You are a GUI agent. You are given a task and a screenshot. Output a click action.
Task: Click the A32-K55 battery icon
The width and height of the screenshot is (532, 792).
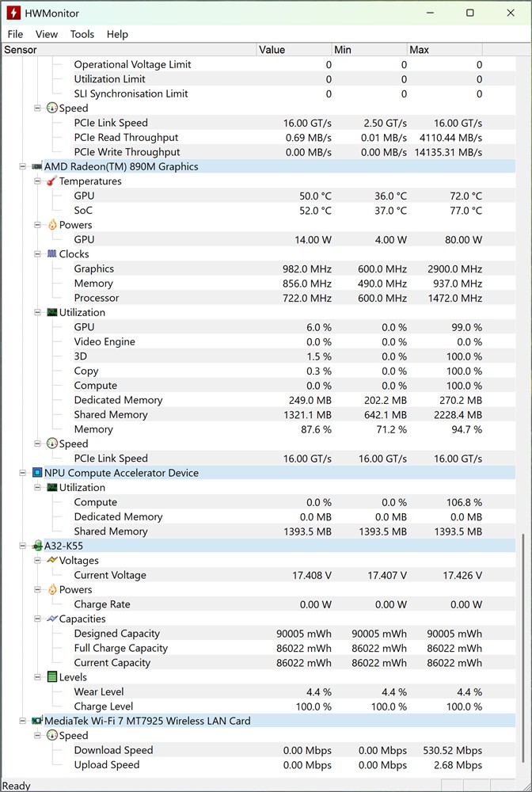click(36, 546)
